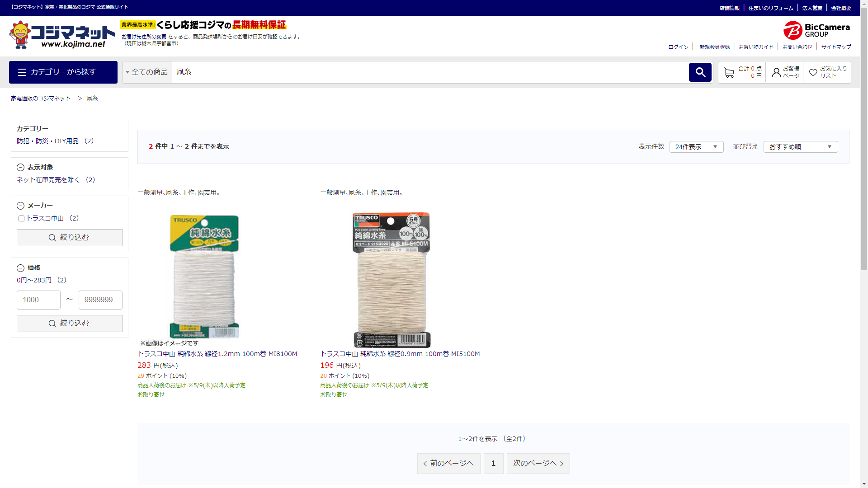Collapse the 価格 filter section
This screenshot has width=868, height=488.
(x=20, y=268)
